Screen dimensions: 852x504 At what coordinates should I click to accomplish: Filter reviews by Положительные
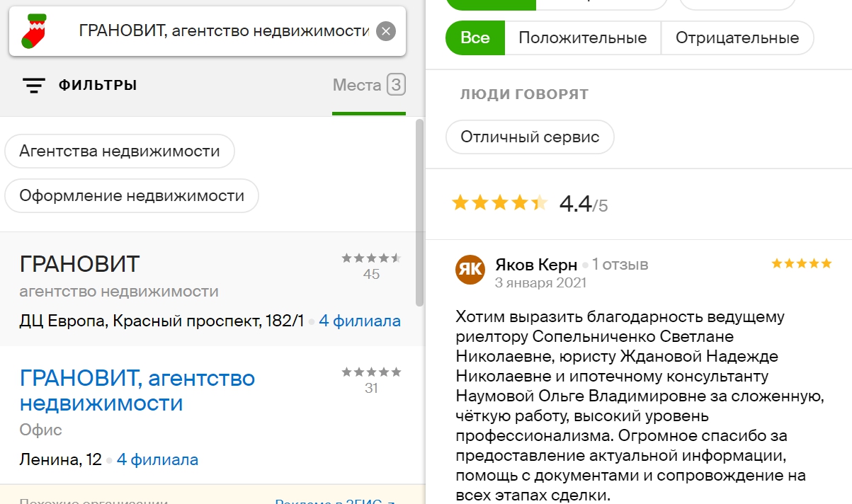coord(583,38)
